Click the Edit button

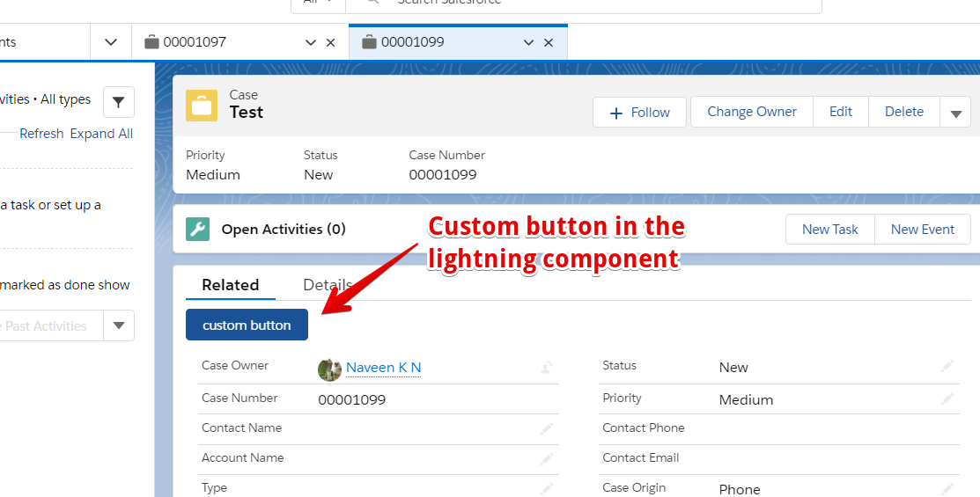tap(841, 112)
